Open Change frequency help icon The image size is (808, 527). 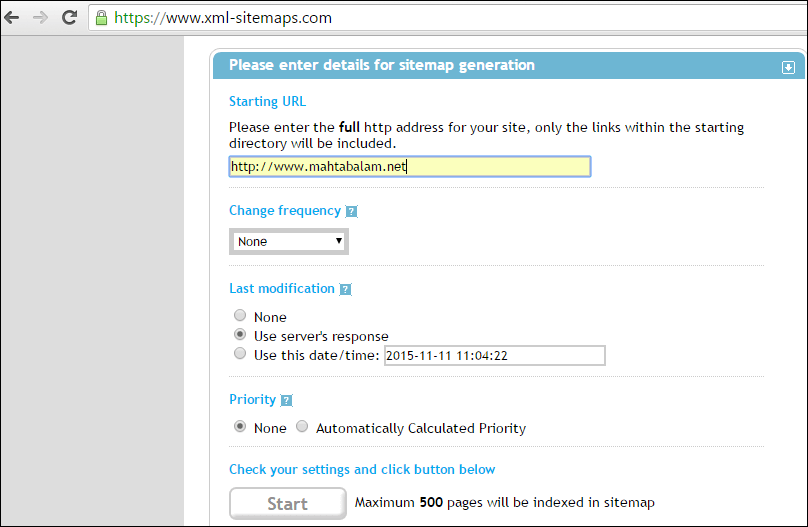click(351, 211)
